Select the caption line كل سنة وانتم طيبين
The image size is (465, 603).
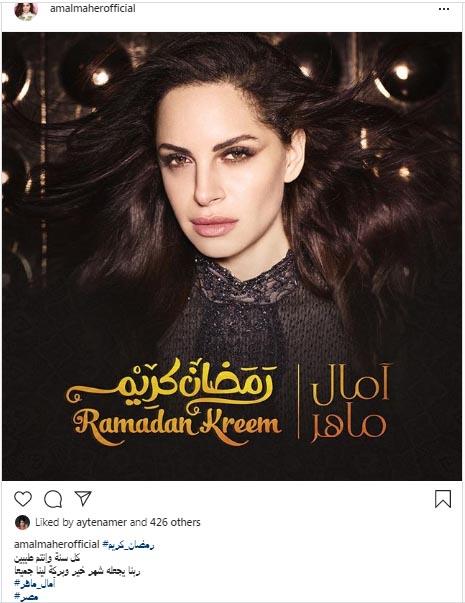[47, 558]
